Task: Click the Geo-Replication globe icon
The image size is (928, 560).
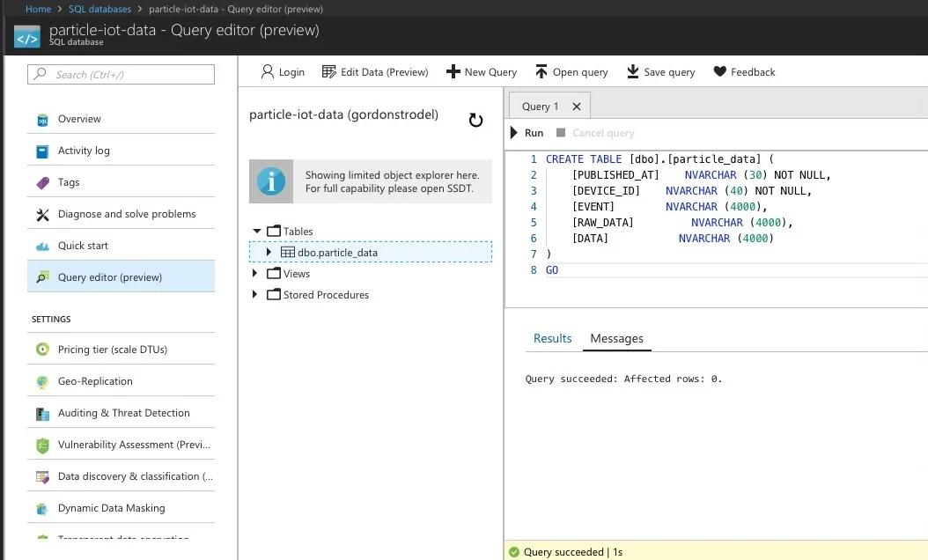Action: (42, 382)
